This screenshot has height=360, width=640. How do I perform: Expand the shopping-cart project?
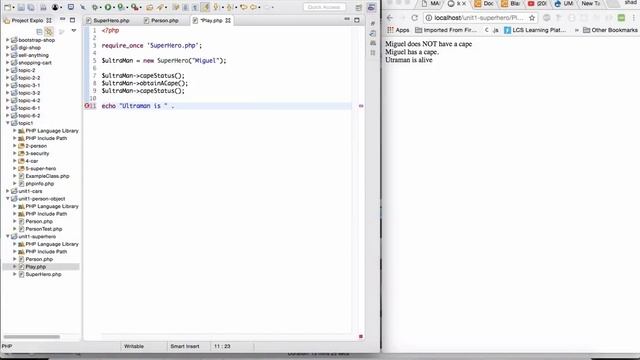coord(7,62)
